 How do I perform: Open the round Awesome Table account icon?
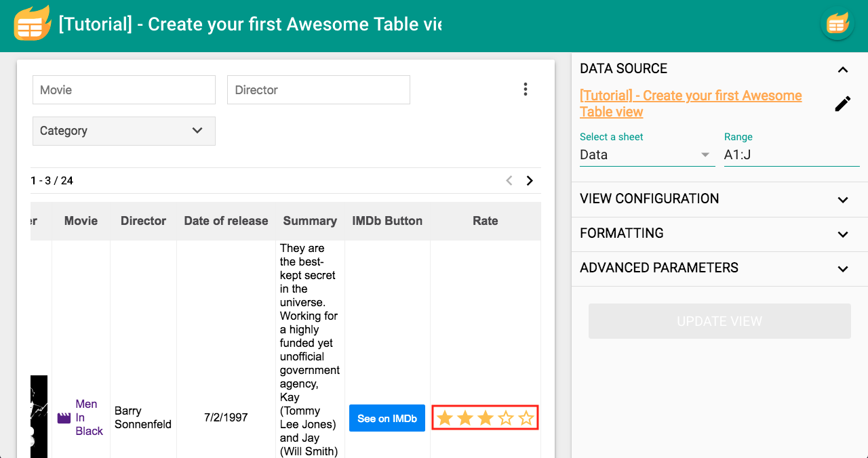tap(837, 24)
